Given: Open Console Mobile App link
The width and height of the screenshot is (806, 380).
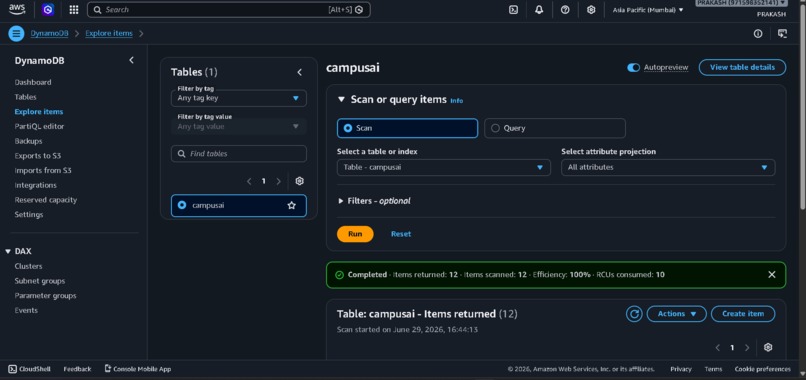Looking at the screenshot, I should coord(137,369).
